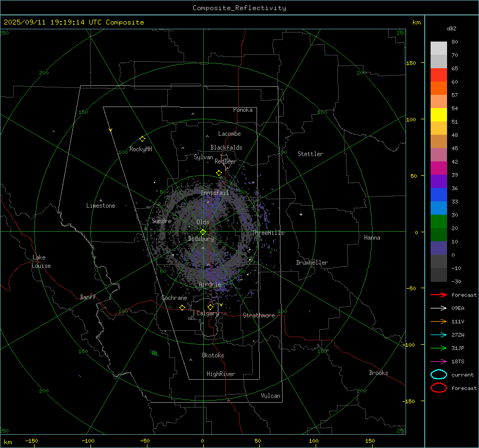
Task: Pick the bright green 20-30 dBZ band
Action: coord(439,221)
